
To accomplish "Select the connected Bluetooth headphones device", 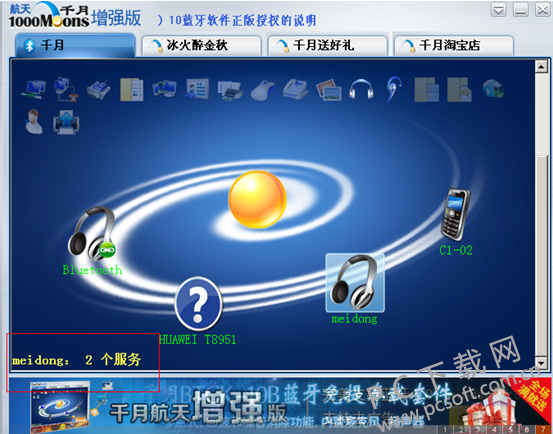I will coord(92,234).
